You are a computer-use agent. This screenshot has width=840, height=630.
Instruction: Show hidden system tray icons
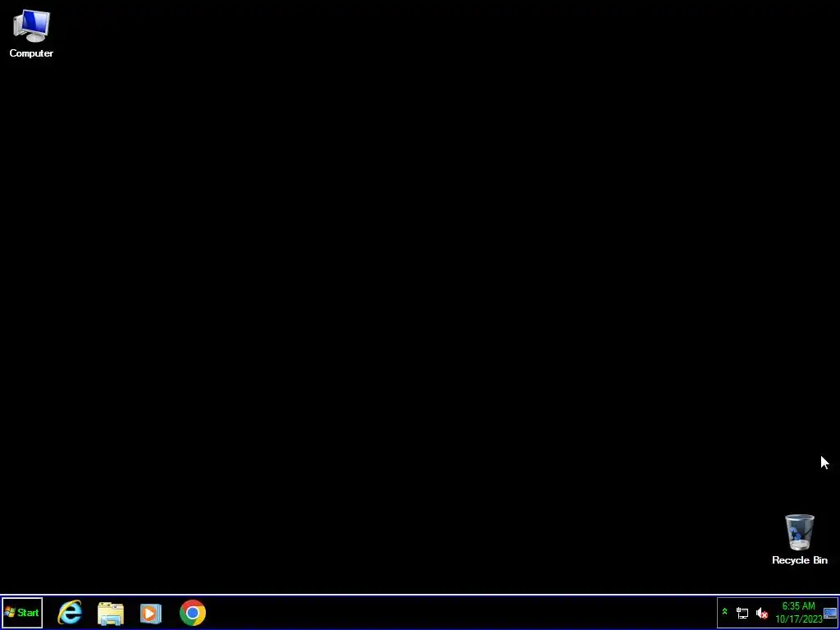coord(725,612)
